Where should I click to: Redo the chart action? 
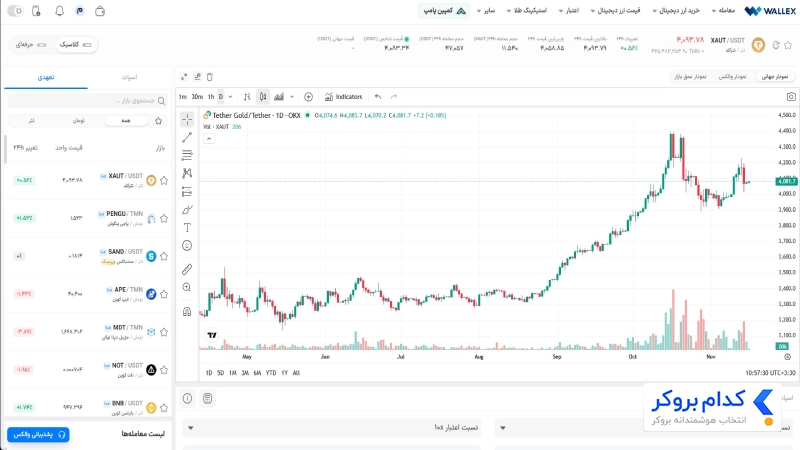click(394, 97)
